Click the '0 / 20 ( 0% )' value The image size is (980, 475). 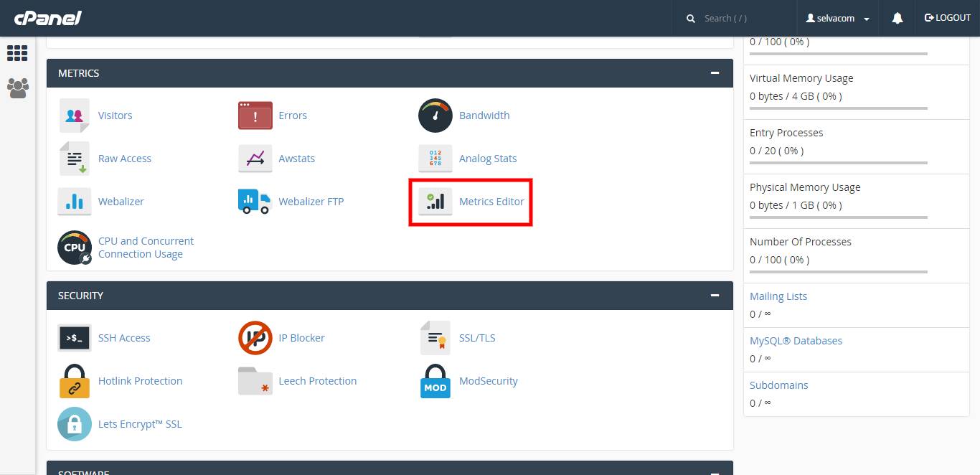776,151
